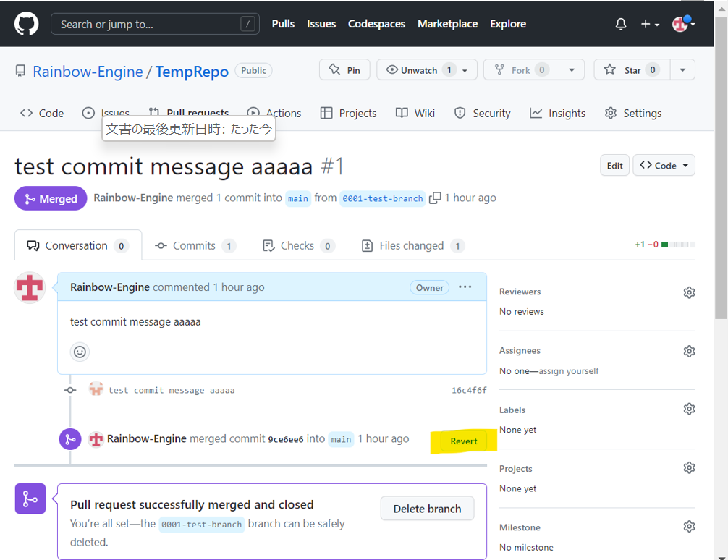Open the TempRepo repository link
The image size is (728, 560).
point(192,72)
